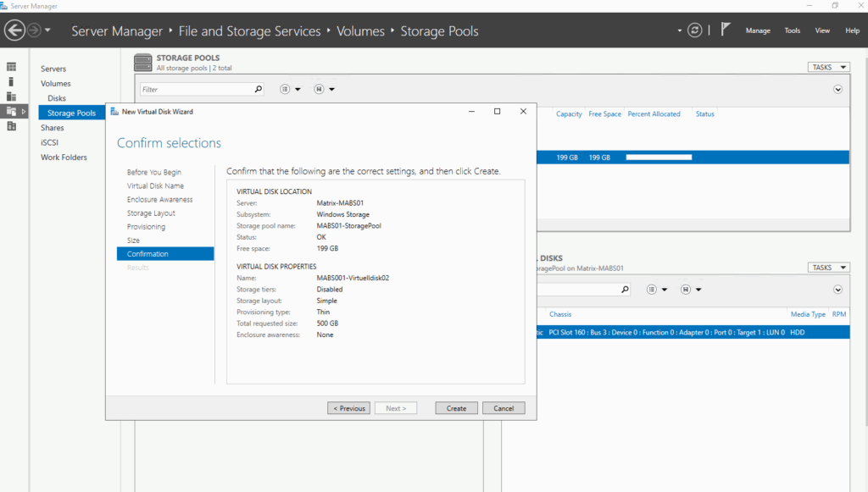Open the Manage menu

click(758, 30)
